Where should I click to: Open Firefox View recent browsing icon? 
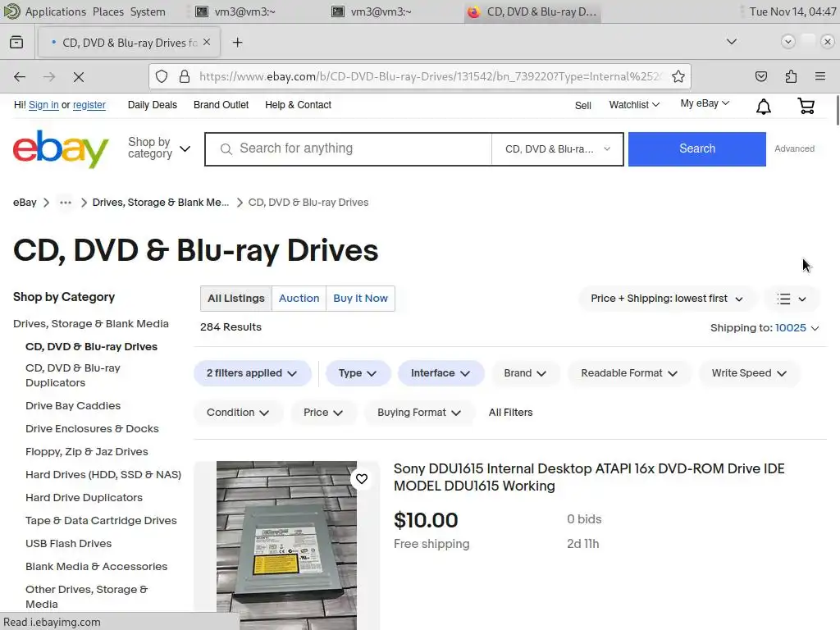(16, 42)
